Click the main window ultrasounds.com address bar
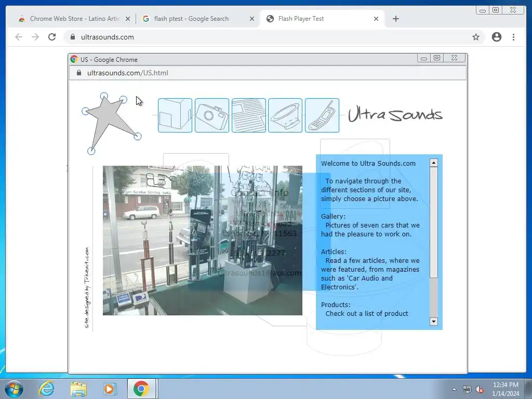Image resolution: width=532 pixels, height=399 pixels. pos(274,37)
